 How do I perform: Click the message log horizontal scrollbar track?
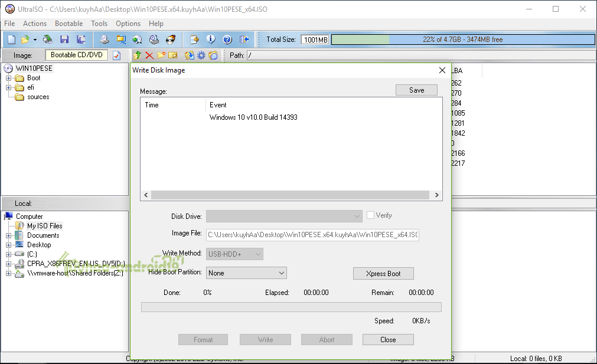pyautogui.click(x=290, y=195)
